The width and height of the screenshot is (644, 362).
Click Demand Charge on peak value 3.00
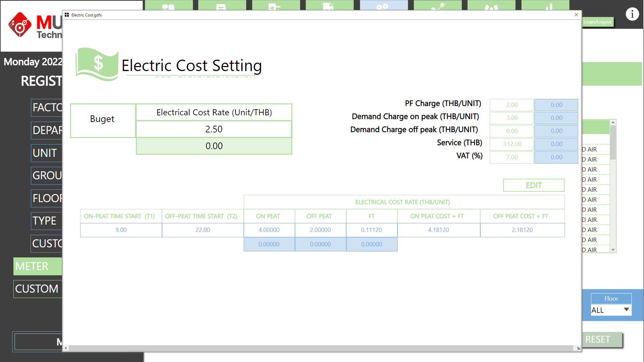[x=512, y=118]
